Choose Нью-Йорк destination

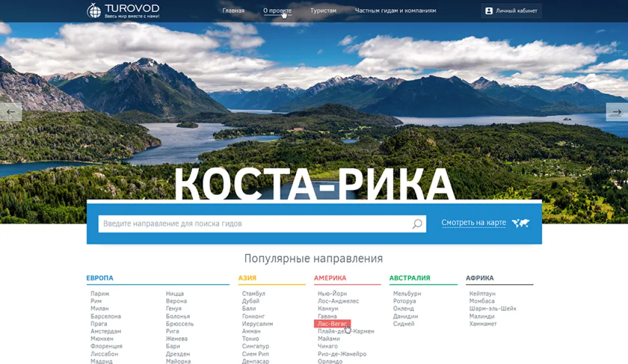(332, 293)
